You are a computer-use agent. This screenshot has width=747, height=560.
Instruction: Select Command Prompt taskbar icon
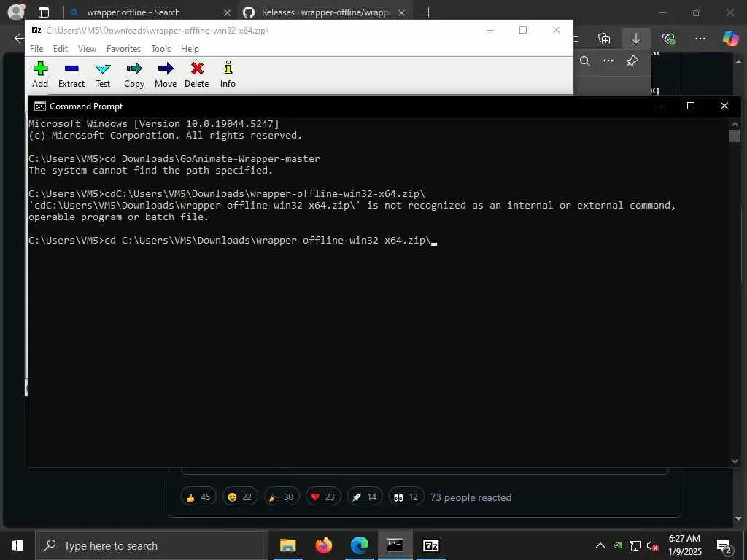[x=395, y=545]
